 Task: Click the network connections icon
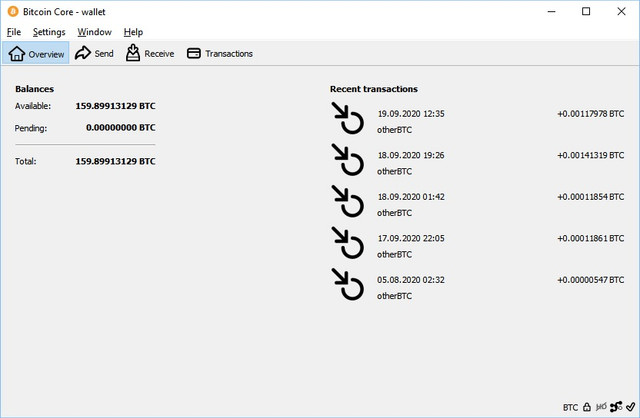click(x=616, y=407)
